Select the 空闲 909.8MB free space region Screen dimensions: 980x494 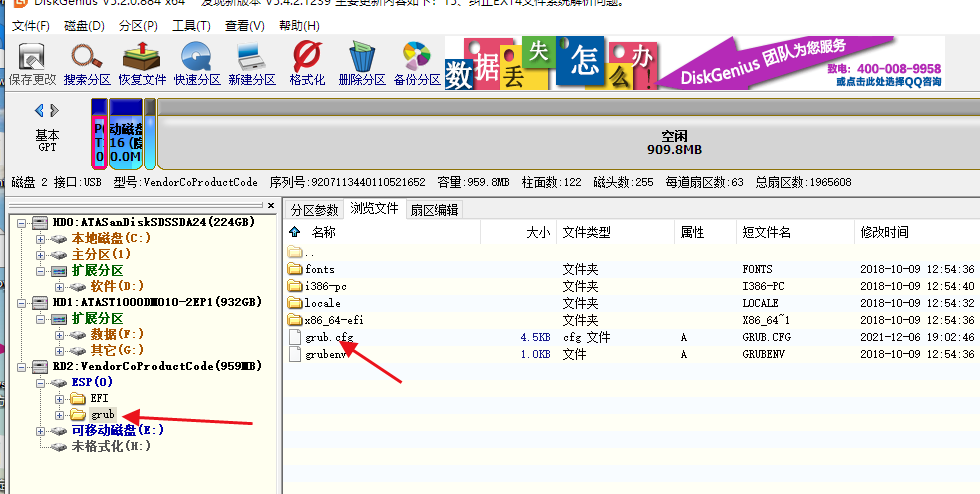click(568, 143)
